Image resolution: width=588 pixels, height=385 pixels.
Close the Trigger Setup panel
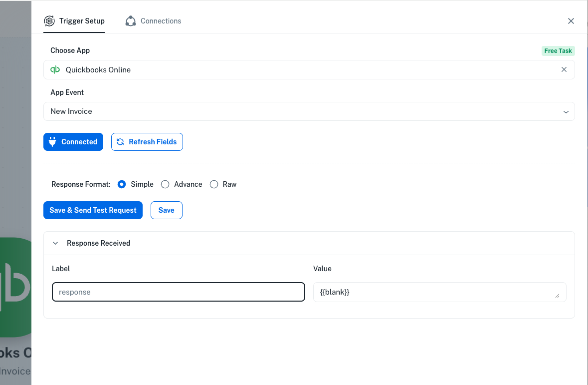coord(571,21)
